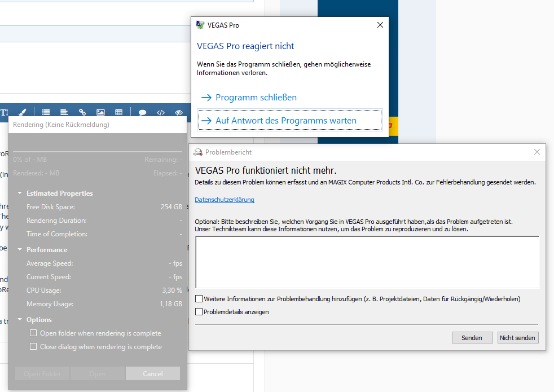
Task: Click the font size icon in editor toolbar
Action: (4, 112)
